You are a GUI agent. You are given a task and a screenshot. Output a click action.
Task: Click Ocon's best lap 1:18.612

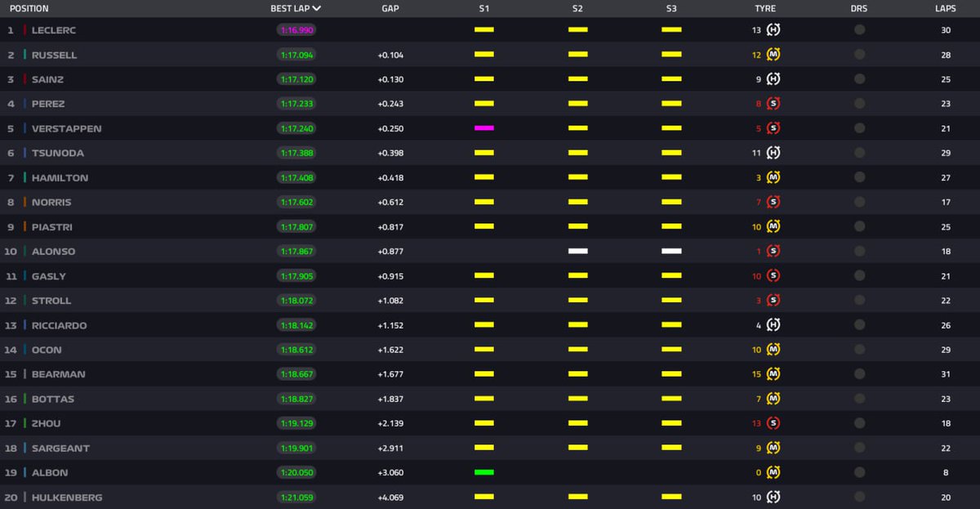tap(296, 350)
